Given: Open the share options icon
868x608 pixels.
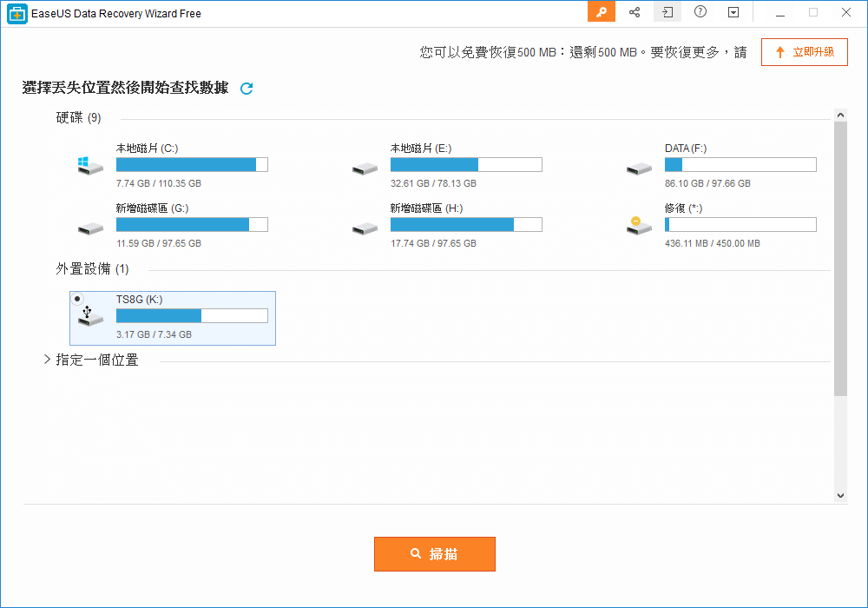Looking at the screenshot, I should (633, 12).
